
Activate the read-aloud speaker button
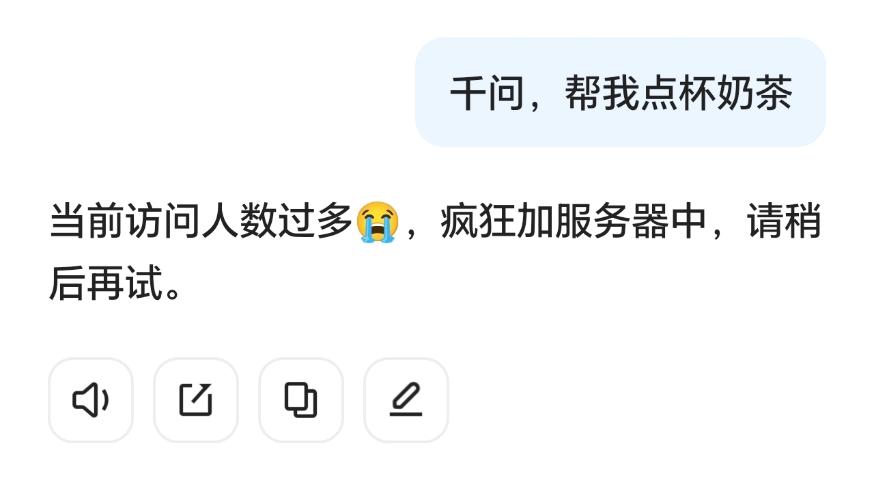tap(91, 400)
